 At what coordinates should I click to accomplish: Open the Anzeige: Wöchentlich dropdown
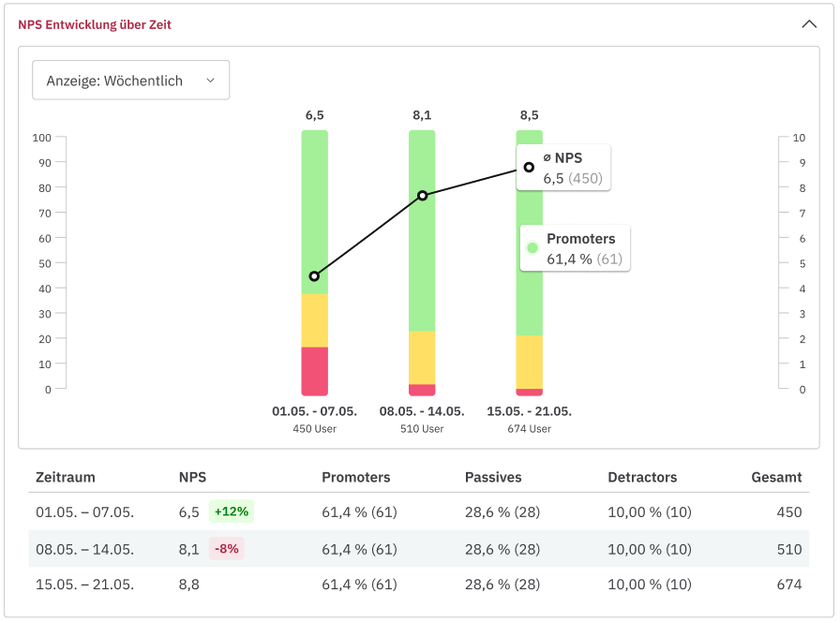(x=131, y=81)
